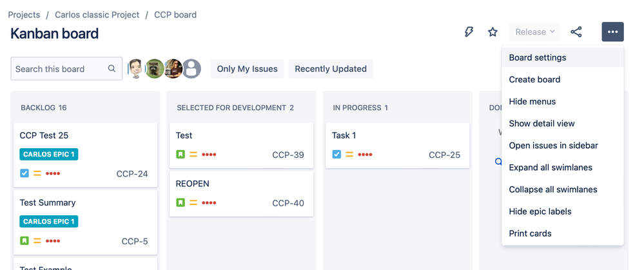
Task: Toggle the Recently Updated filter
Action: tap(331, 69)
